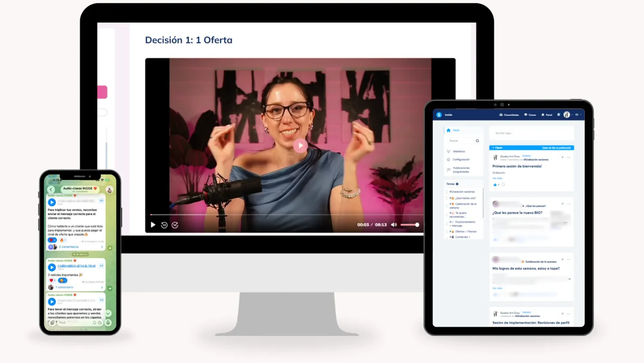644x363 pixels.
Task: Open the Comunidades menu on the tablet
Action: point(509,115)
